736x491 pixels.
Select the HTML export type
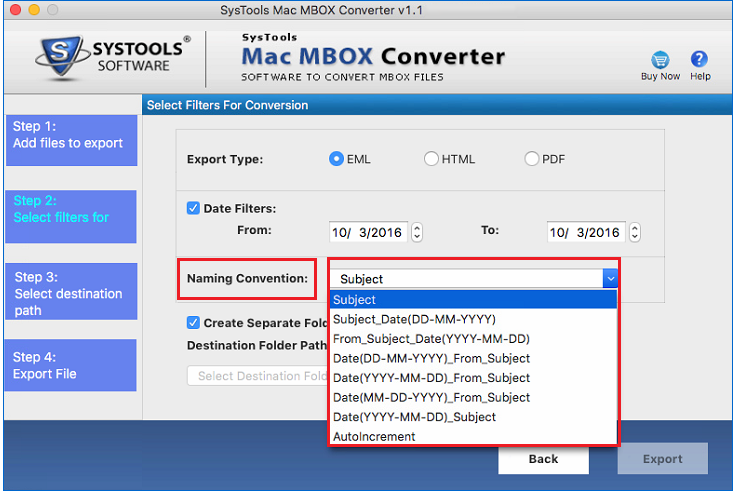431,159
